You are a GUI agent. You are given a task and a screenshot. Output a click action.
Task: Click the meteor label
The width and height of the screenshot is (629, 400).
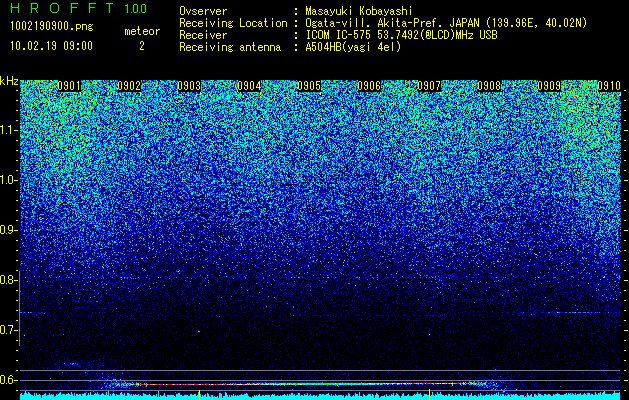[142, 31]
